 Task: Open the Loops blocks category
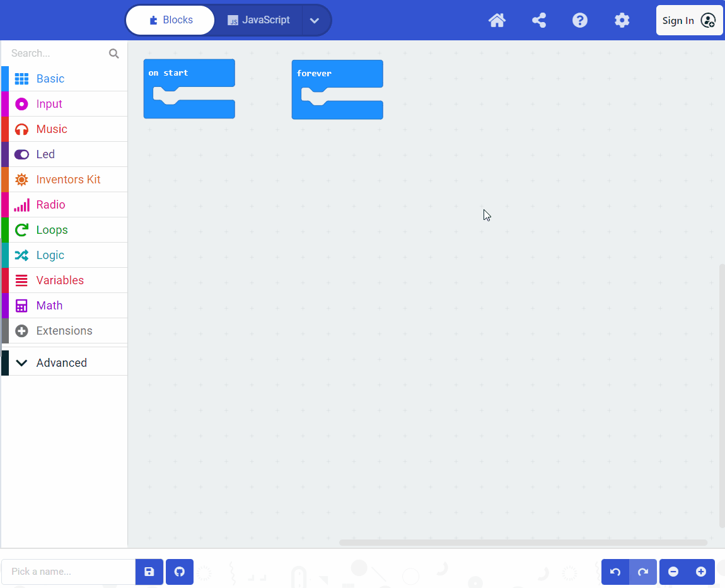pyautogui.click(x=64, y=230)
